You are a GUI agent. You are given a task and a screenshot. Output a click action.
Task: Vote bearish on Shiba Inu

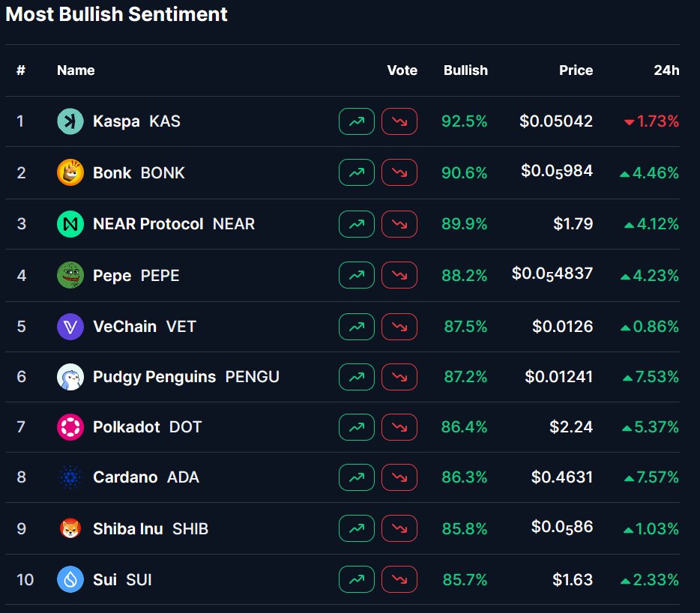(399, 529)
